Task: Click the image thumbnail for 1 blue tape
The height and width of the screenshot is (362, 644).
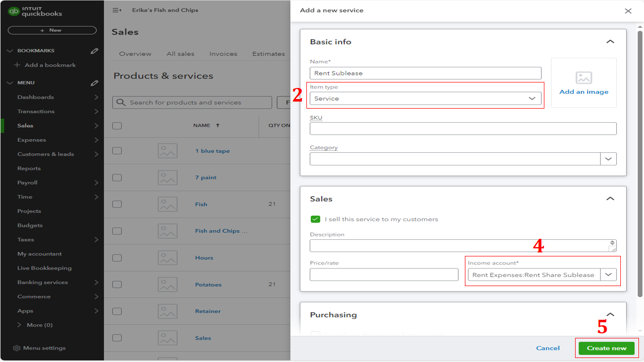Action: [x=168, y=151]
